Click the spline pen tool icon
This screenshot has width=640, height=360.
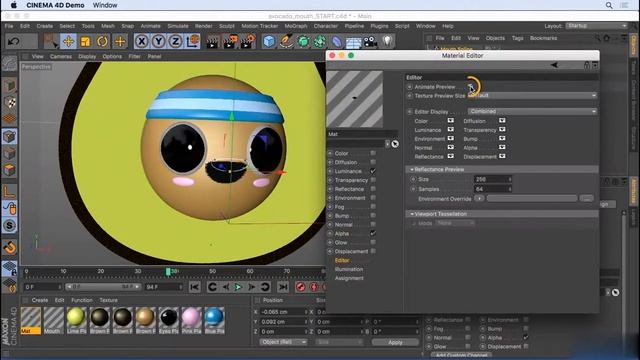pyautogui.click(x=286, y=42)
